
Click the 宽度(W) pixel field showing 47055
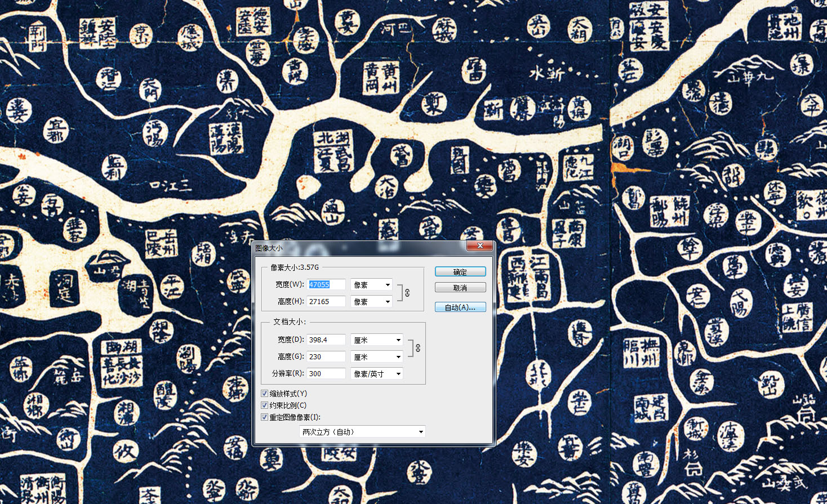point(326,284)
